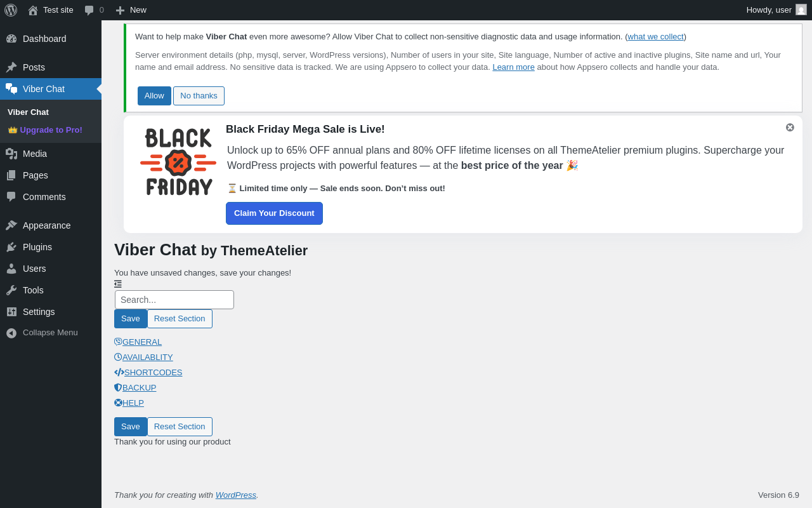The width and height of the screenshot is (812, 508).
Task: Click the Black Friday logo image
Action: pyautogui.click(x=178, y=162)
